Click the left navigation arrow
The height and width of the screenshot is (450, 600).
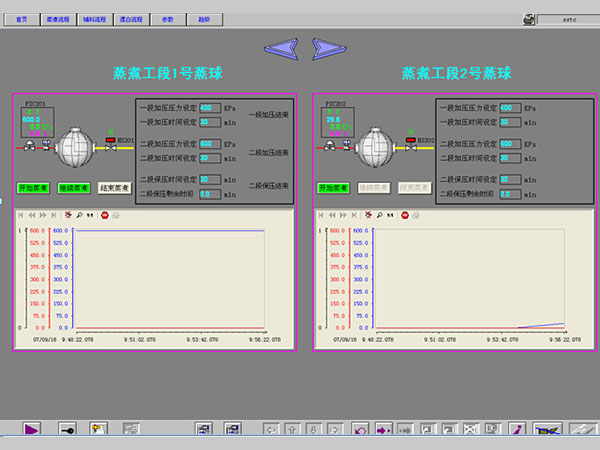pos(280,47)
